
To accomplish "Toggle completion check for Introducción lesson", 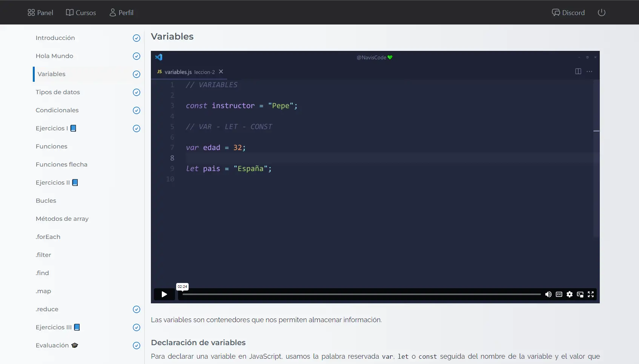I will point(136,38).
